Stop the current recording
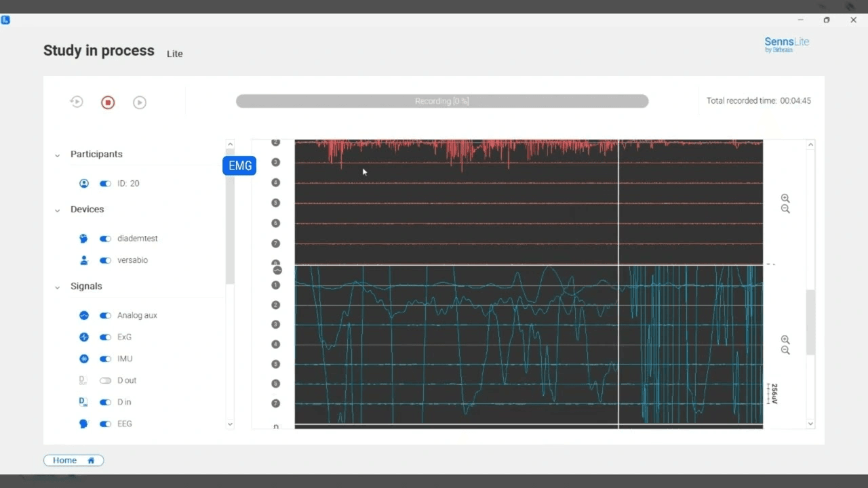 (x=108, y=102)
